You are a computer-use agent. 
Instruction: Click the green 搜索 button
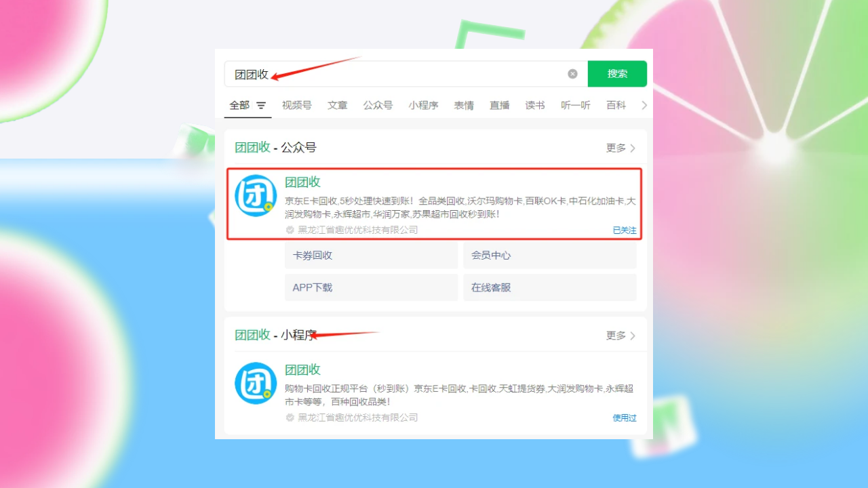tap(617, 74)
